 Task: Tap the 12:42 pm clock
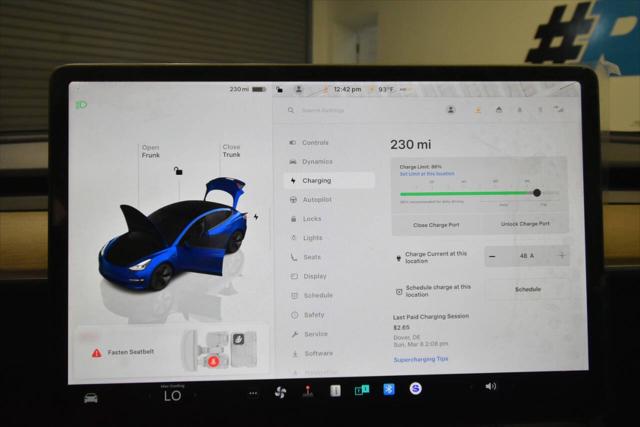coord(347,89)
